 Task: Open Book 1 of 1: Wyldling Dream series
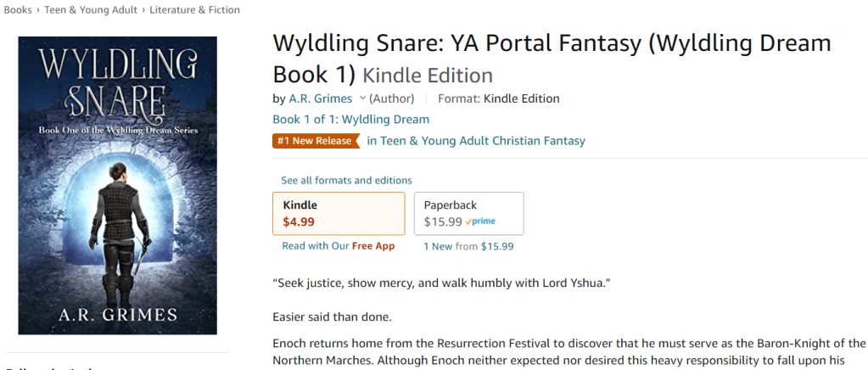tap(350, 120)
